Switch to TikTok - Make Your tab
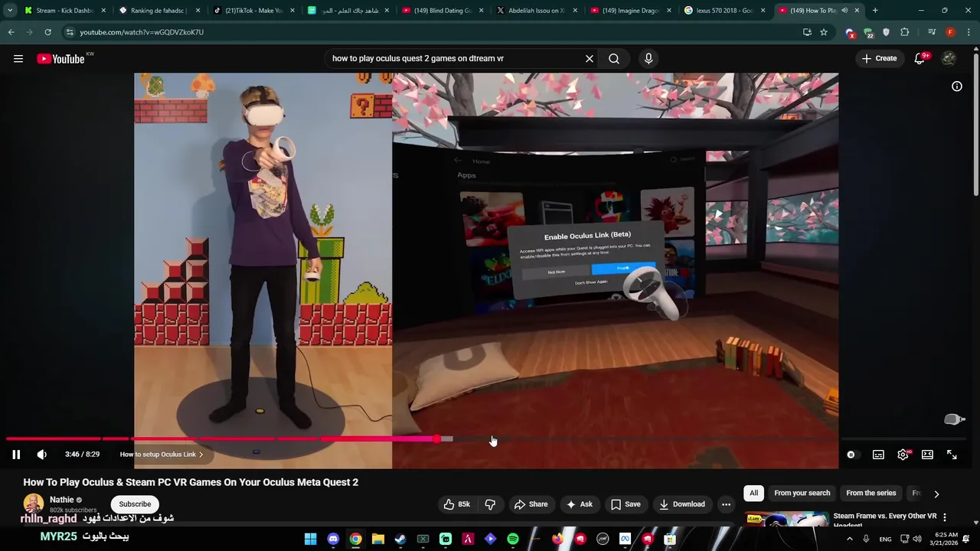Image resolution: width=980 pixels, height=551 pixels. click(253, 11)
